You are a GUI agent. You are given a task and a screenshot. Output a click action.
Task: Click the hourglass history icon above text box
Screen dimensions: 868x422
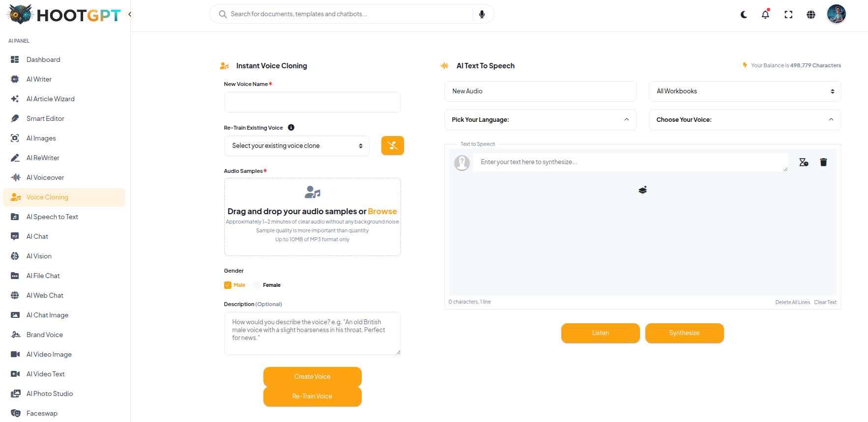(x=804, y=162)
